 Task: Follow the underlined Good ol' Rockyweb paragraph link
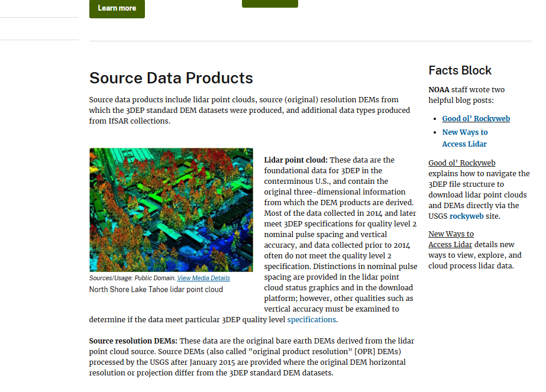point(461,163)
